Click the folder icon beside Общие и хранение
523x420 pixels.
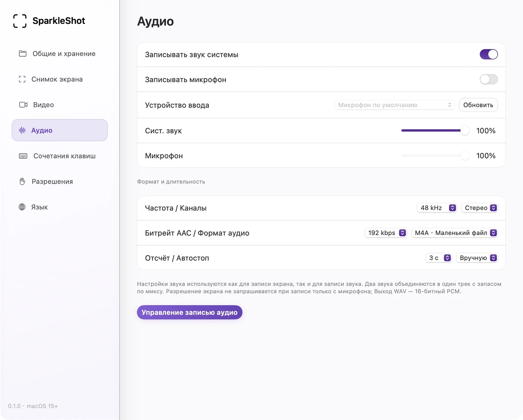pos(23,54)
